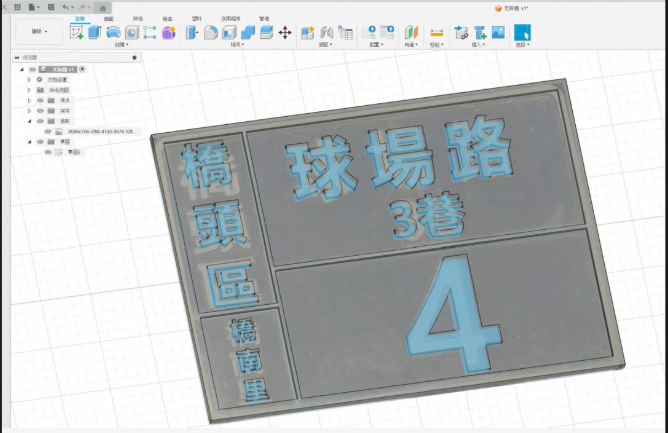This screenshot has width=668, height=433.
Task: Click the Insert text/decal T icon
Action: click(x=480, y=32)
